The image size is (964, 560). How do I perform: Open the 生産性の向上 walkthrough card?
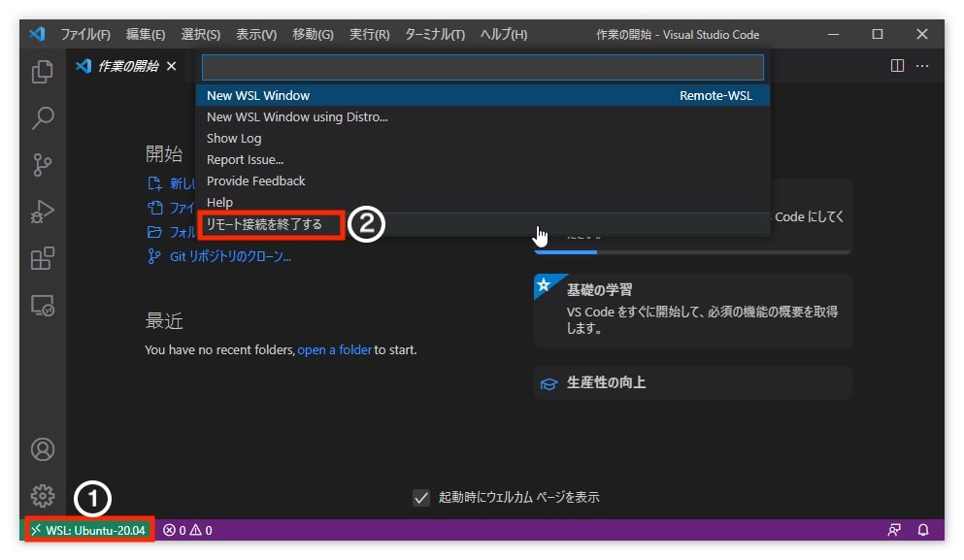(693, 382)
